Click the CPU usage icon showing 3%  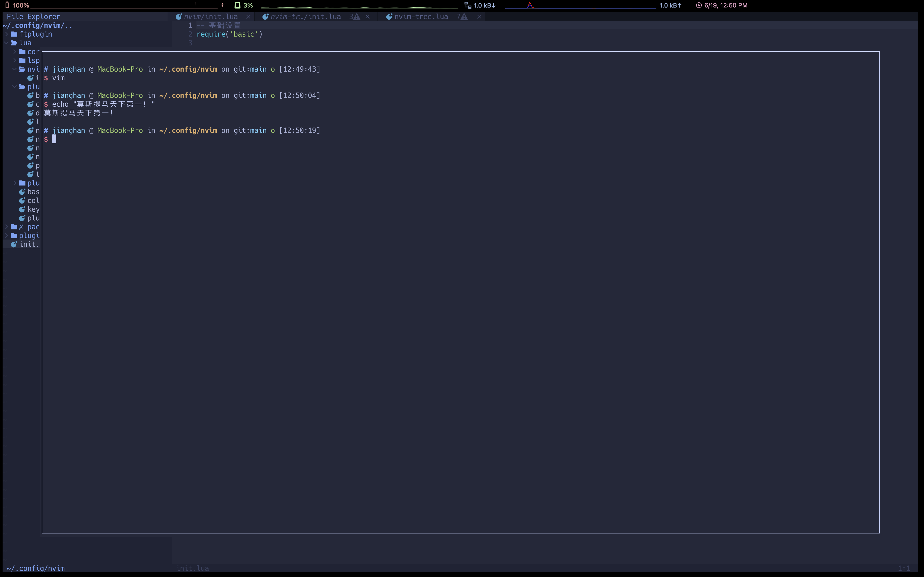(237, 5)
